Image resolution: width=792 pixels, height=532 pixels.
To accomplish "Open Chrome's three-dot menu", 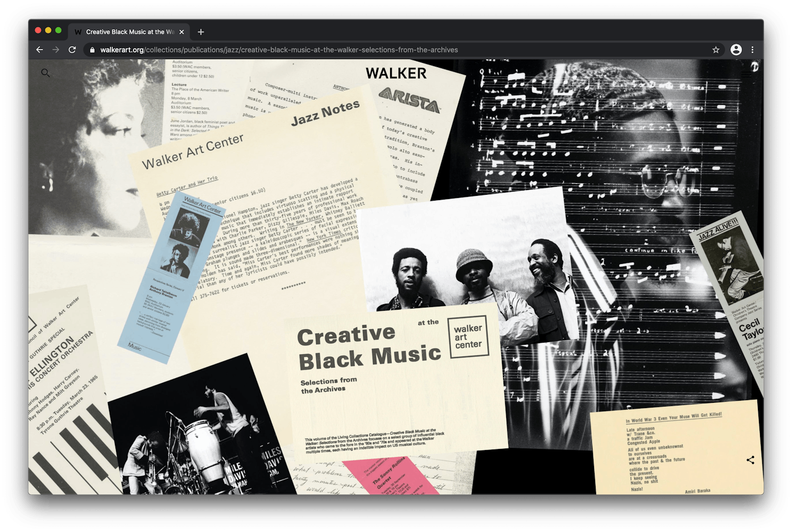I will (753, 50).
